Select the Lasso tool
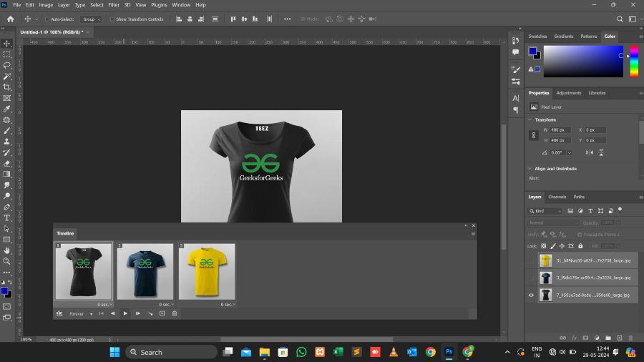 tap(7, 65)
